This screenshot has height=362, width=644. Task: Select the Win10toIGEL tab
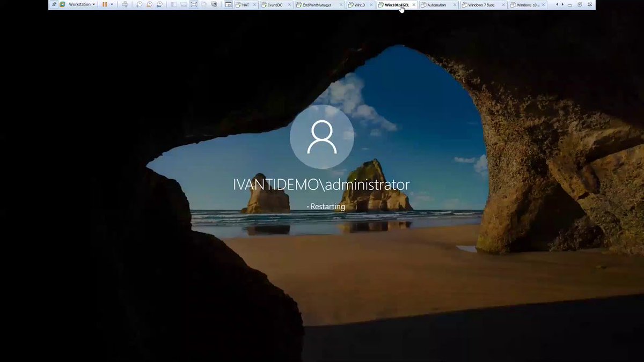tap(397, 5)
